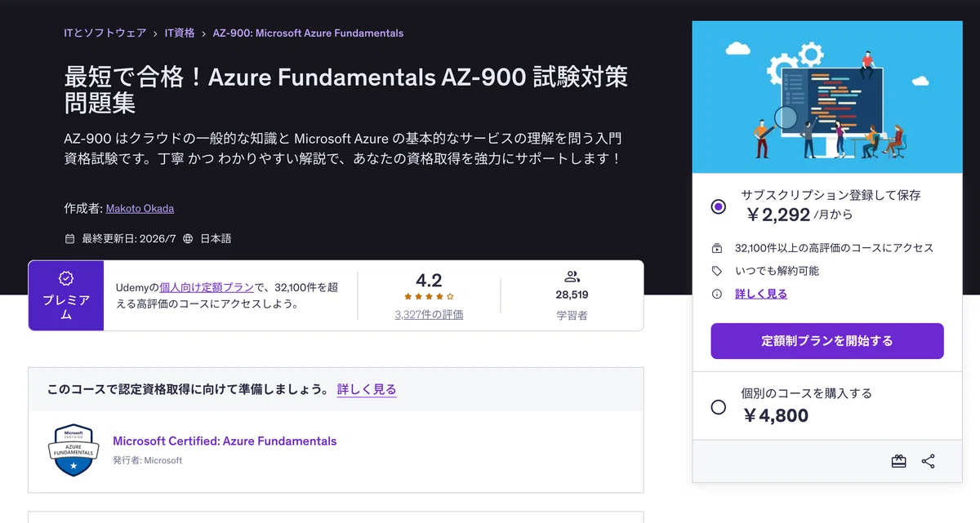Viewport: 980px width, 523px height.
Task: Click the course preview illustration thumbnail
Action: click(x=827, y=97)
